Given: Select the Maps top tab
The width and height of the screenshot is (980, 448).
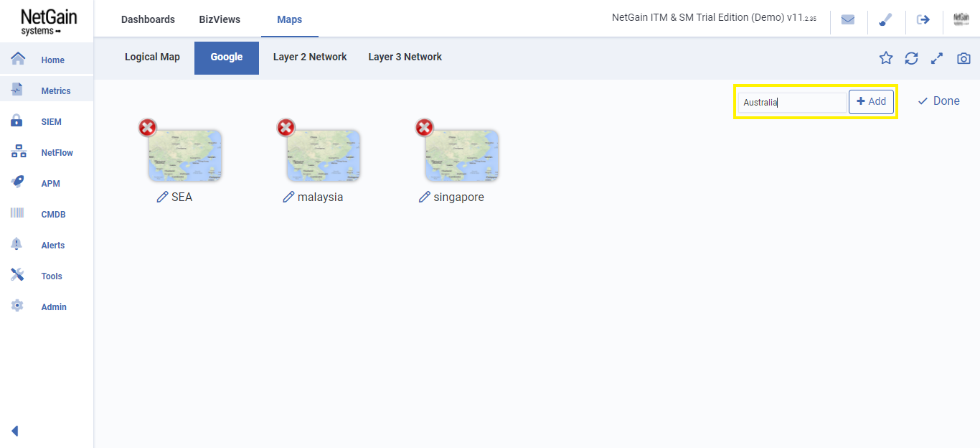Looking at the screenshot, I should coord(290,19).
